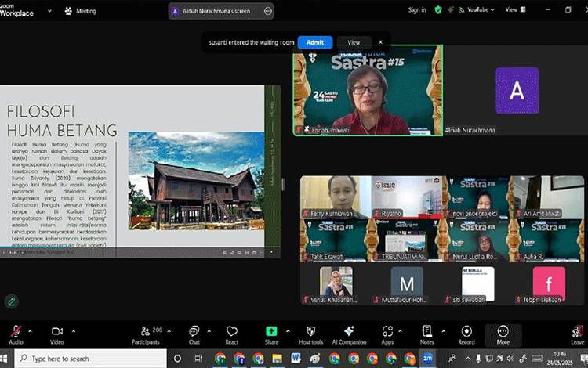Open options for Alfiah Nurachmana's screen
Screen dimensions: 588x368
coord(268,11)
